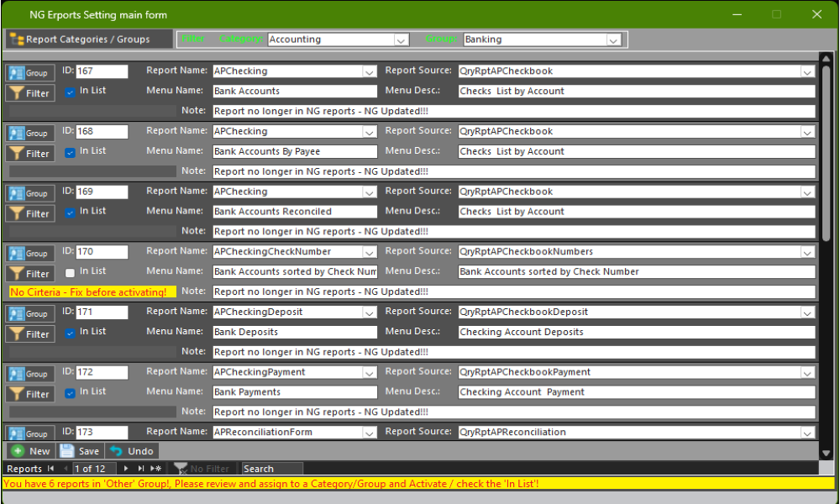This screenshot has height=504, width=840.
Task: Click the Filter funnel button for report 172
Action: 30,394
